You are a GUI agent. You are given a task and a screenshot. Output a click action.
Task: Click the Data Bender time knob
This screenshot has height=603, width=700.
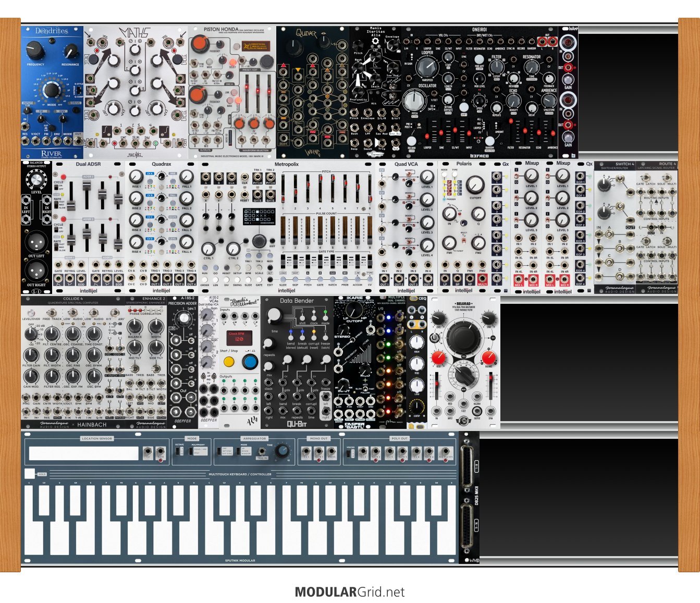[x=274, y=314]
